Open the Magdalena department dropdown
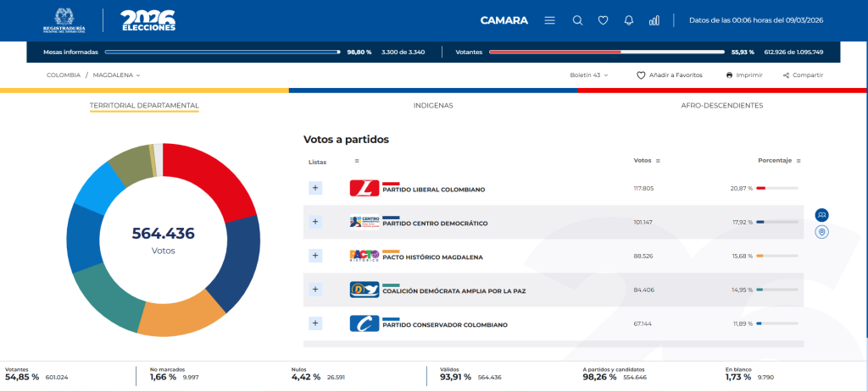This screenshot has width=868, height=392. (117, 75)
